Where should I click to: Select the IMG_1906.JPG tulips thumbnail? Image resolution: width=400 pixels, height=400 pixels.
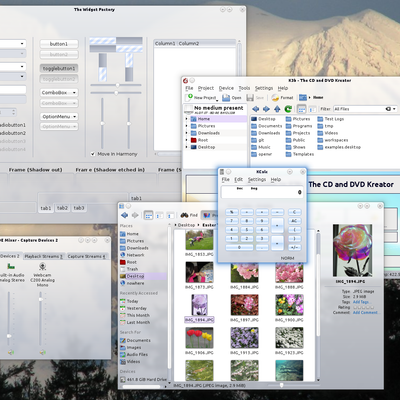(x=199, y=338)
